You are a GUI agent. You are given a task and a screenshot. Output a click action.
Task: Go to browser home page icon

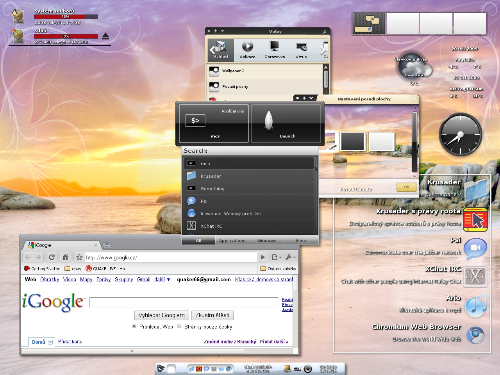pyautogui.click(x=66, y=257)
